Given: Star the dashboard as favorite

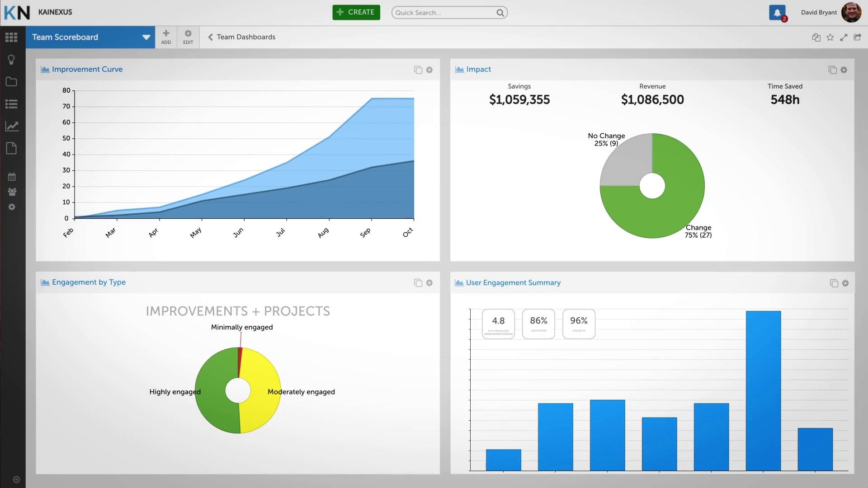Looking at the screenshot, I should click(830, 37).
